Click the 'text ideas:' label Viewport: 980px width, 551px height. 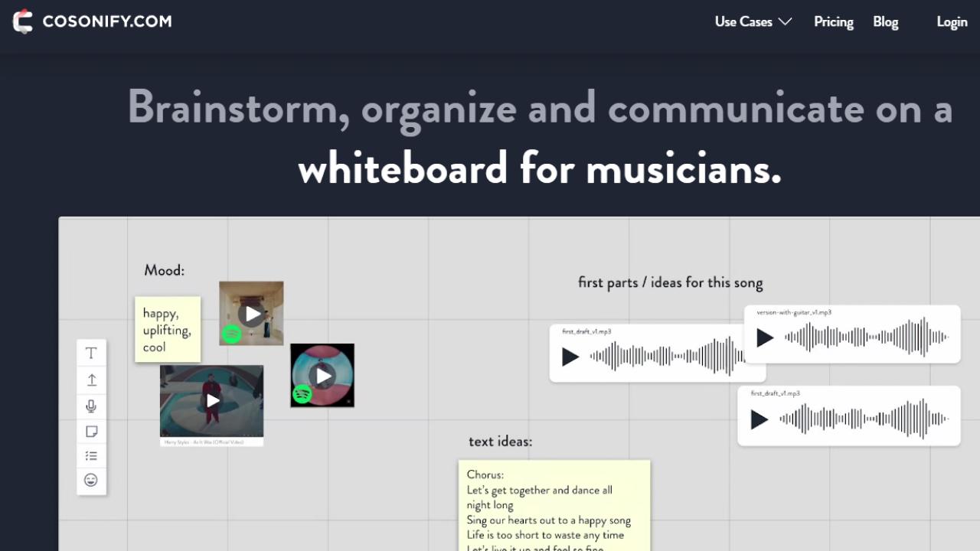(x=500, y=442)
